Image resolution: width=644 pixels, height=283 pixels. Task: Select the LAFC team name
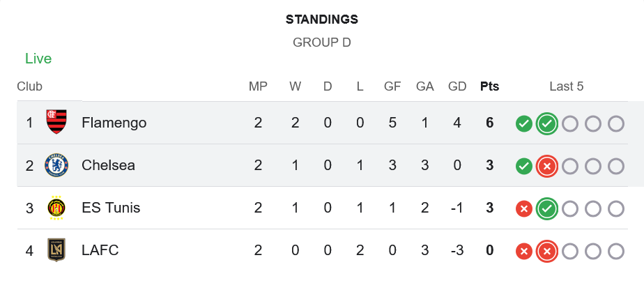click(100, 250)
